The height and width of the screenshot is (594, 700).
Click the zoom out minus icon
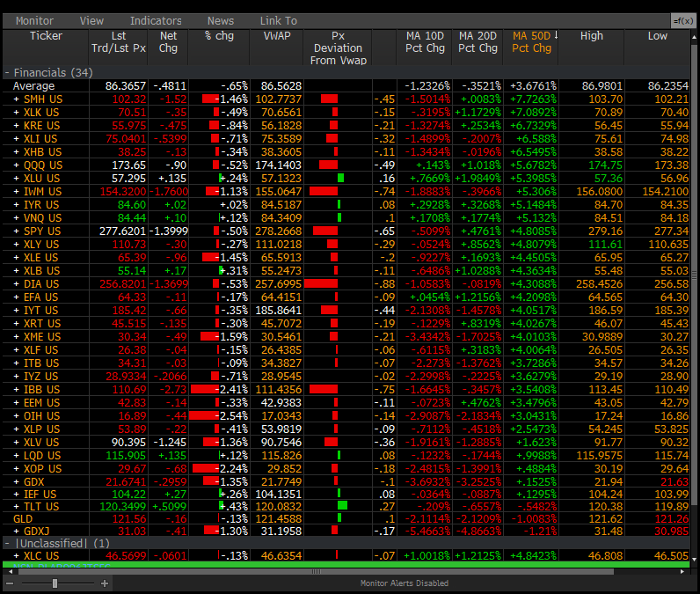point(10,583)
